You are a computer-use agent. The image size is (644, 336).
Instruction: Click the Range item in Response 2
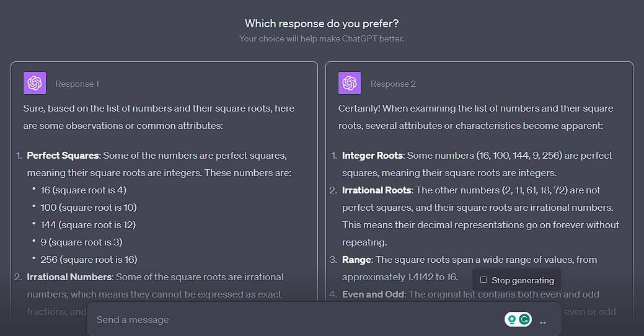357,260
